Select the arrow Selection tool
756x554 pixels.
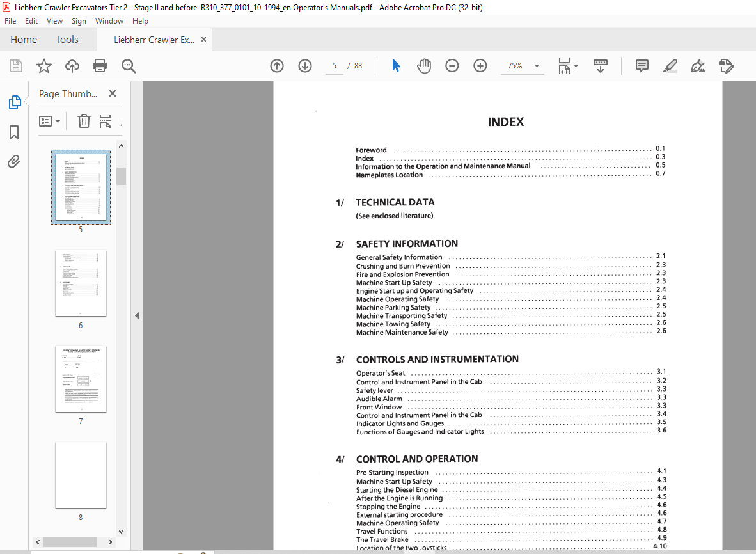pos(396,66)
